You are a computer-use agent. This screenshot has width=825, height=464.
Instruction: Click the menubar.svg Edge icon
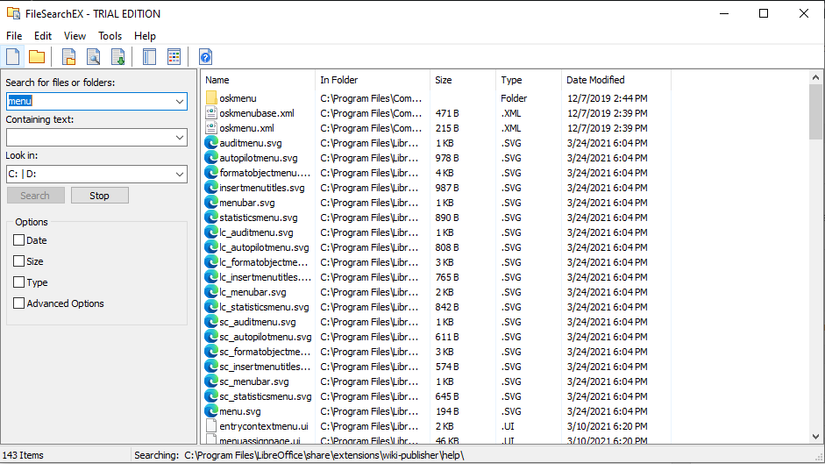[211, 203]
